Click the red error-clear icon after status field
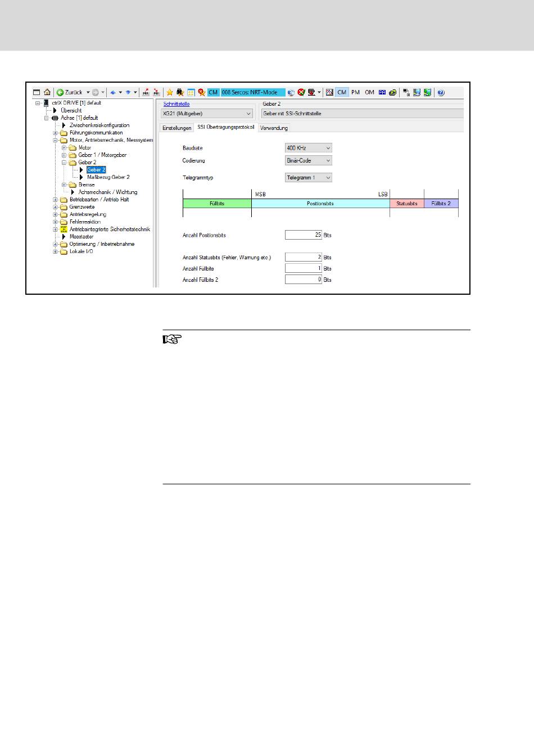Screen dimensions: 534x756 301,92
